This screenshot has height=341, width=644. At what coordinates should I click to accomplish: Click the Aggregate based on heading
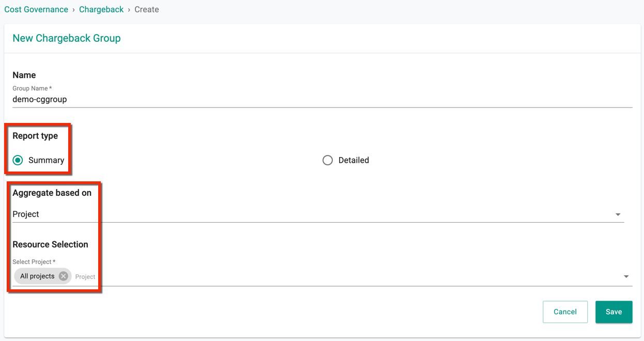coord(52,193)
